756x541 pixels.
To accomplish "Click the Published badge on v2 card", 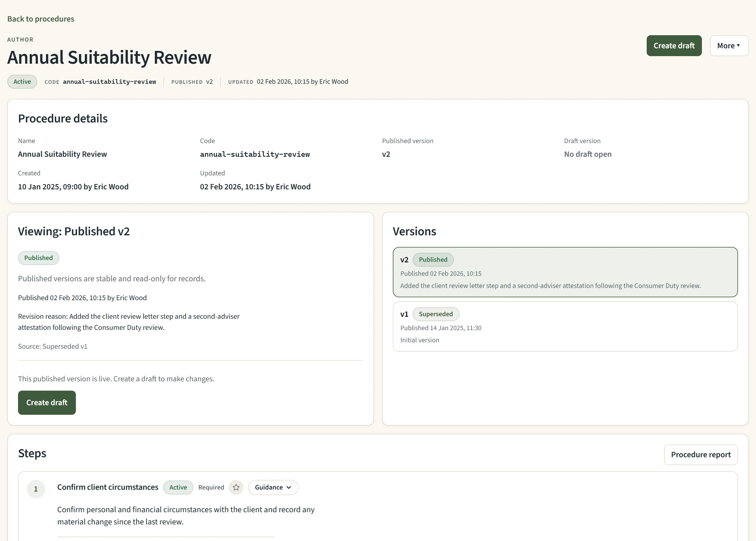I will point(433,259).
